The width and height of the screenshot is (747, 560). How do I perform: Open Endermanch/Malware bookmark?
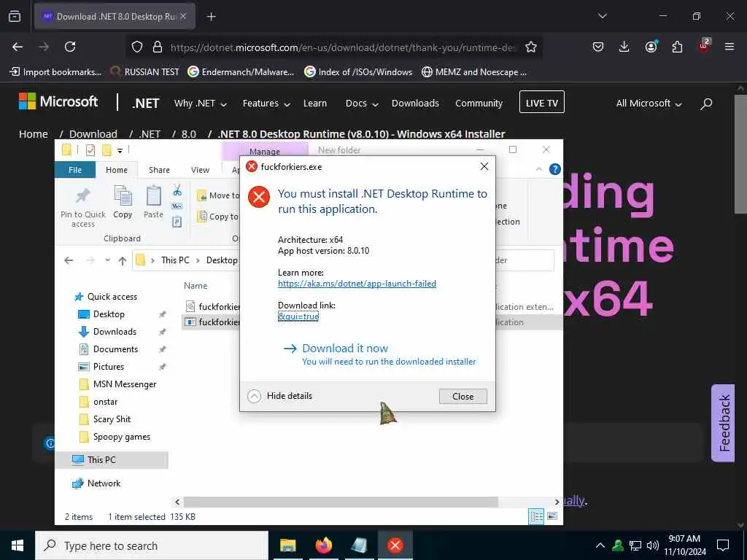(241, 72)
